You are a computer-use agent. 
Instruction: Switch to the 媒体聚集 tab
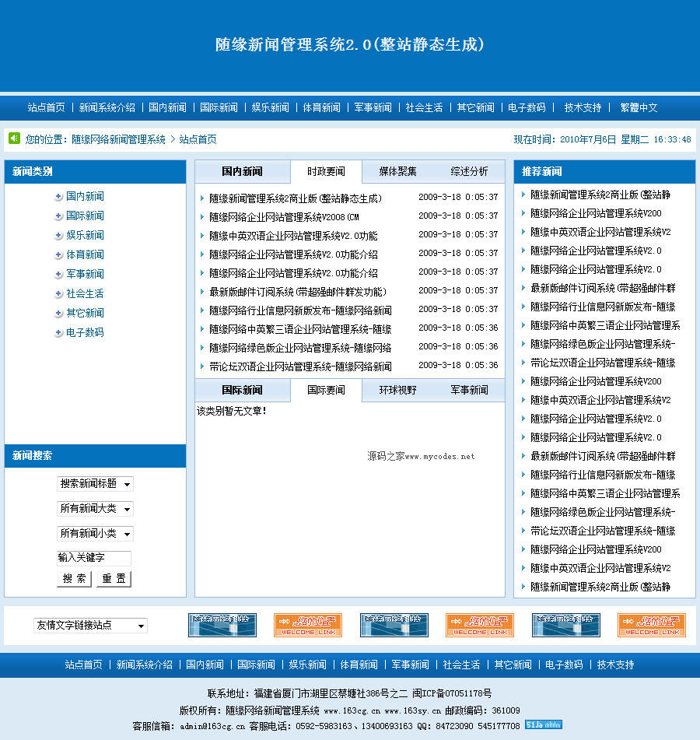pos(399,171)
